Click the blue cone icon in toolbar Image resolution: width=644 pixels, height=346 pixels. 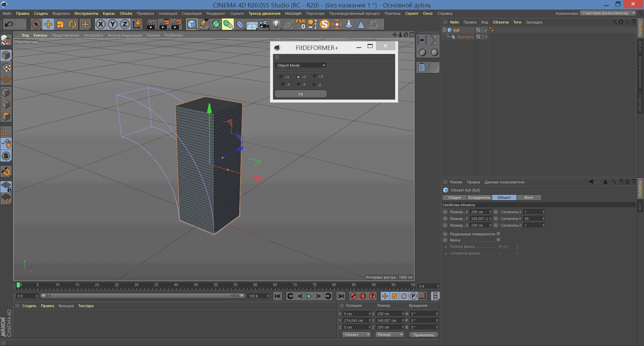[x=361, y=24]
